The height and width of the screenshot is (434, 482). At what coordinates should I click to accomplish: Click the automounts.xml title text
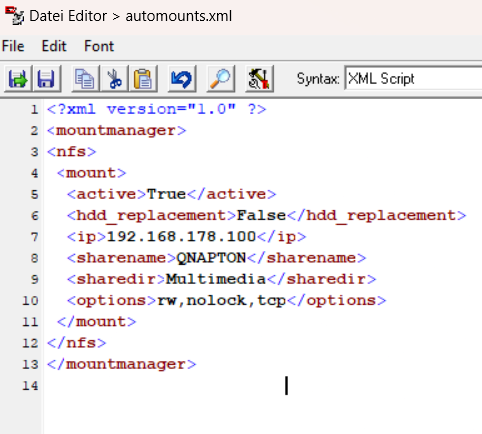179,16
